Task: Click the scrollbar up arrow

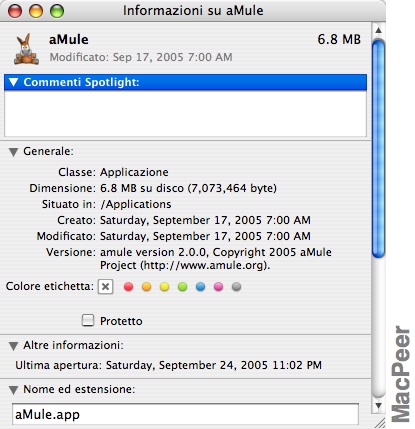Action: coord(378,30)
